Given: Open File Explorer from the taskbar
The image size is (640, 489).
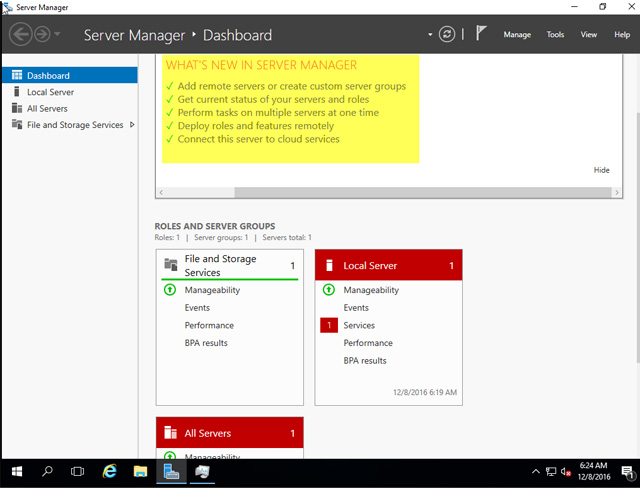Looking at the screenshot, I should [x=140, y=471].
